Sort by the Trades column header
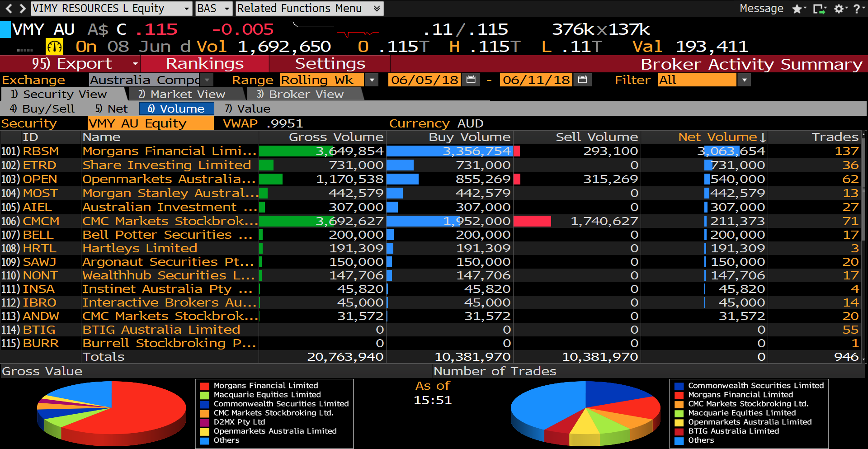 pyautogui.click(x=835, y=137)
